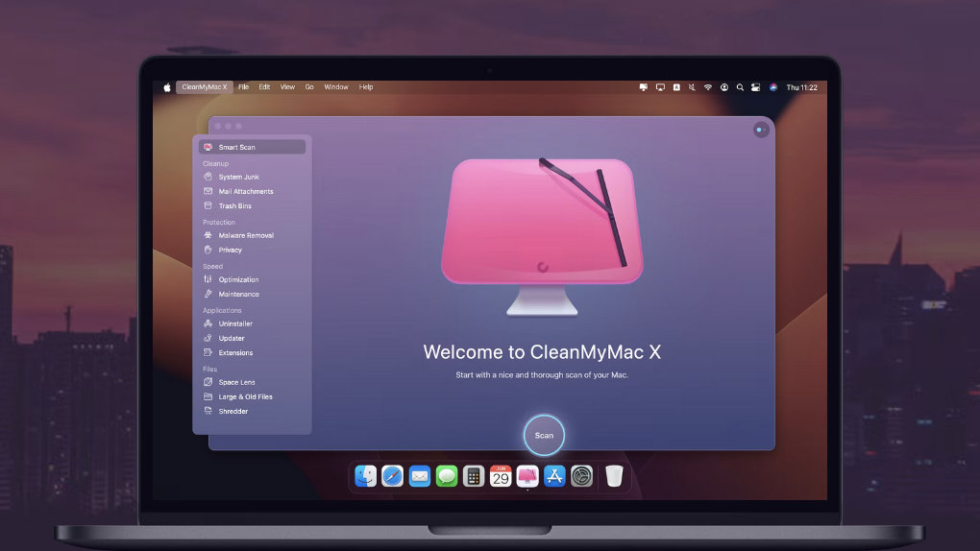Click the Uninstaller icon
Image resolution: width=980 pixels, height=551 pixels.
click(x=208, y=323)
